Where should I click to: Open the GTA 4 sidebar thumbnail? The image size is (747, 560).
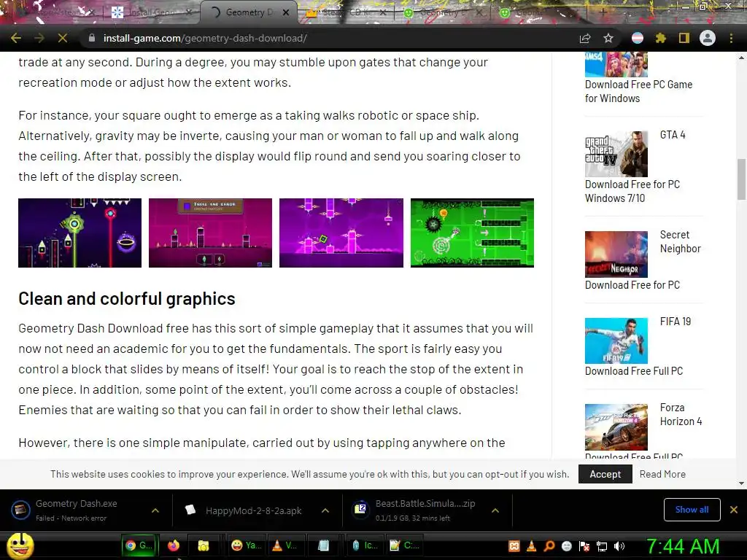[616, 155]
